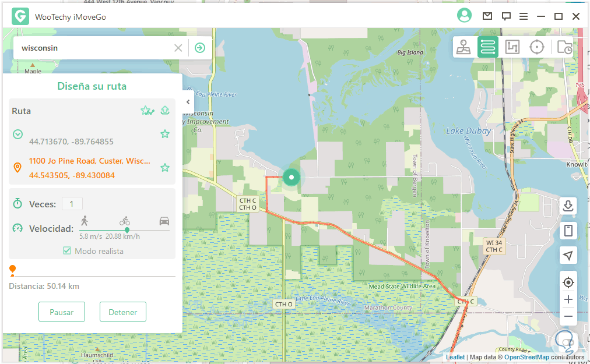Image resolution: width=590 pixels, height=364 pixels.
Task: Toggle the Modo realista checkbox
Action: pos(67,250)
